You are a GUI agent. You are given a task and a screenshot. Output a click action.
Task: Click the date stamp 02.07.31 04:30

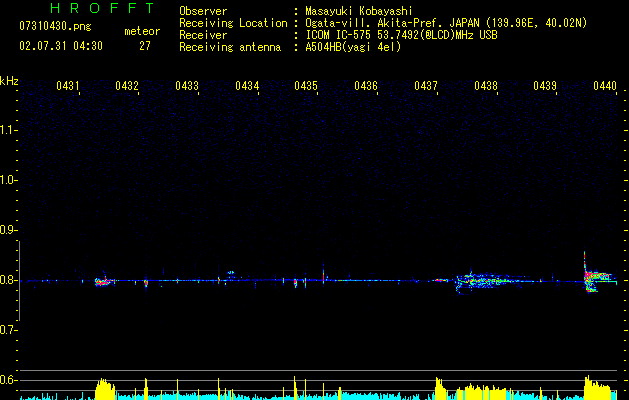(x=61, y=46)
